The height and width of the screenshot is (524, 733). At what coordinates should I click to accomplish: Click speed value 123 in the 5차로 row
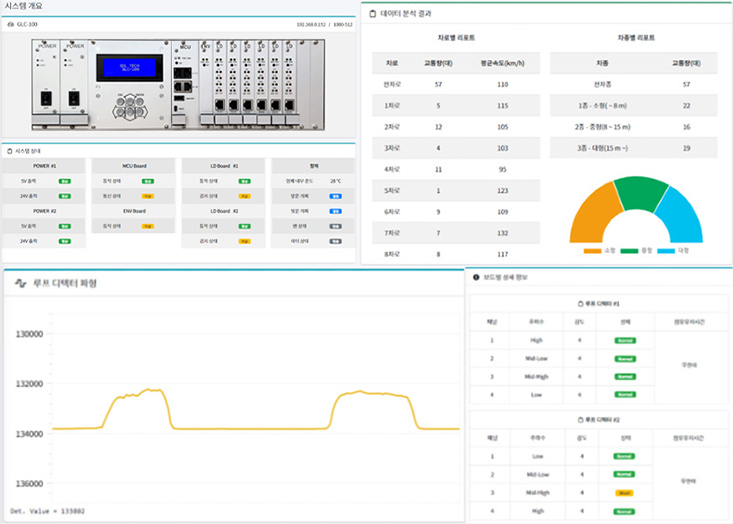coord(503,191)
